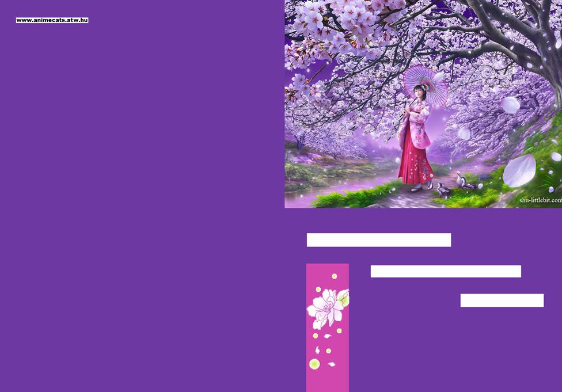The image size is (562, 392).
Task: Click the shortest white bar at the right
Action: (x=502, y=300)
